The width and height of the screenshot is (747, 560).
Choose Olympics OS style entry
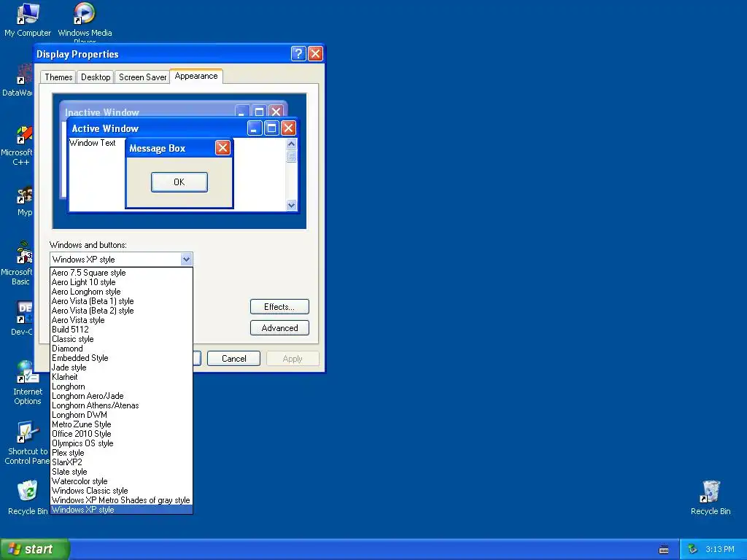point(122,443)
